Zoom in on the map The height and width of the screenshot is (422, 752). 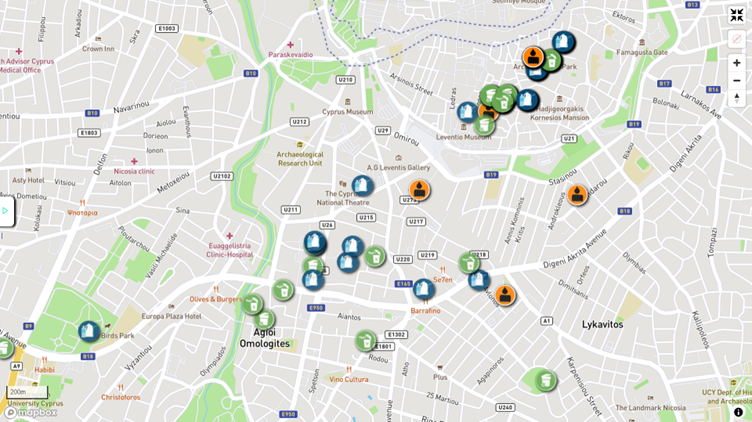coord(737,63)
